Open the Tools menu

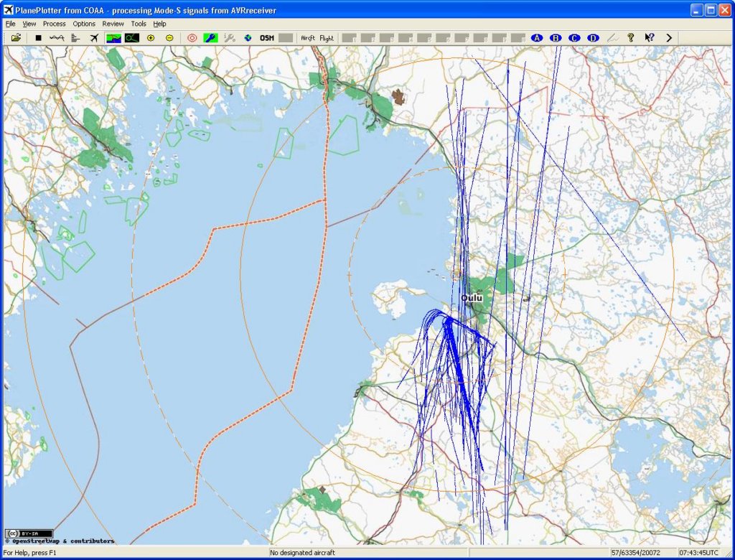pos(138,24)
